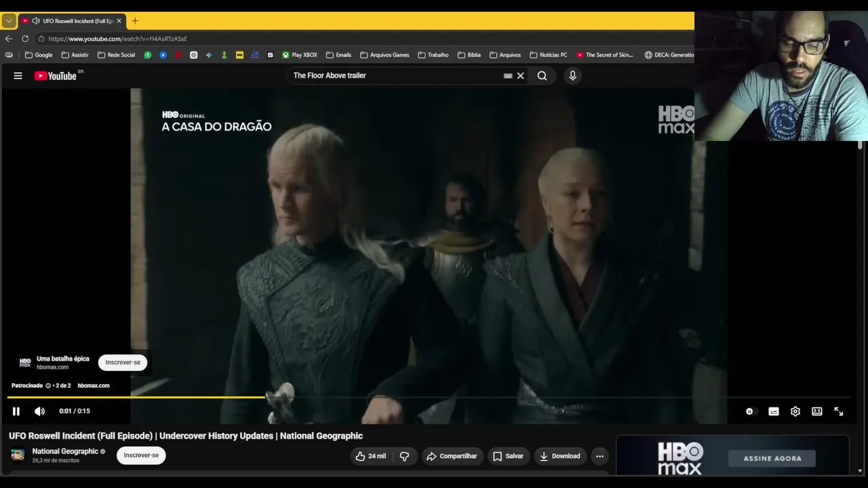Open the Arquivos bookmarks folder
Image resolution: width=868 pixels, height=488 pixels.
[505, 55]
